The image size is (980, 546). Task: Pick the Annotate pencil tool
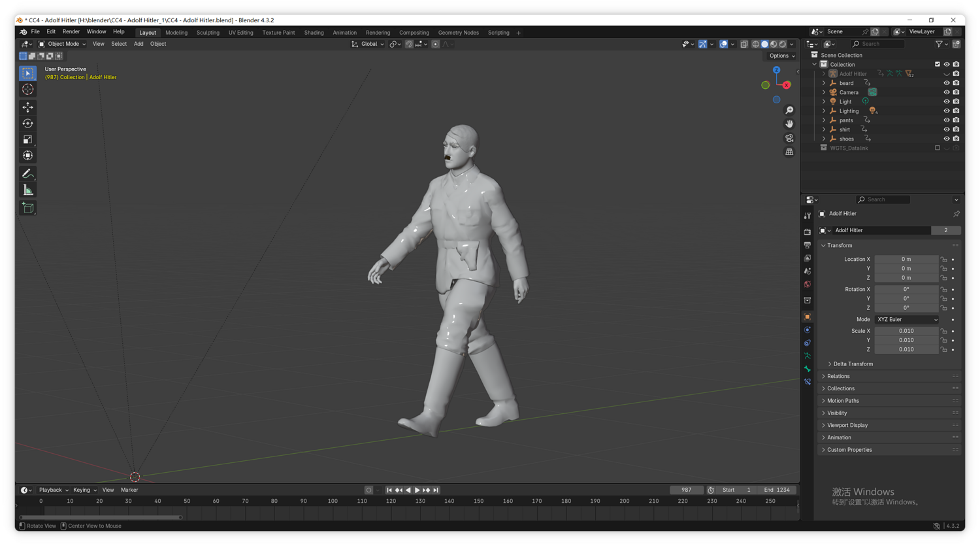27,174
